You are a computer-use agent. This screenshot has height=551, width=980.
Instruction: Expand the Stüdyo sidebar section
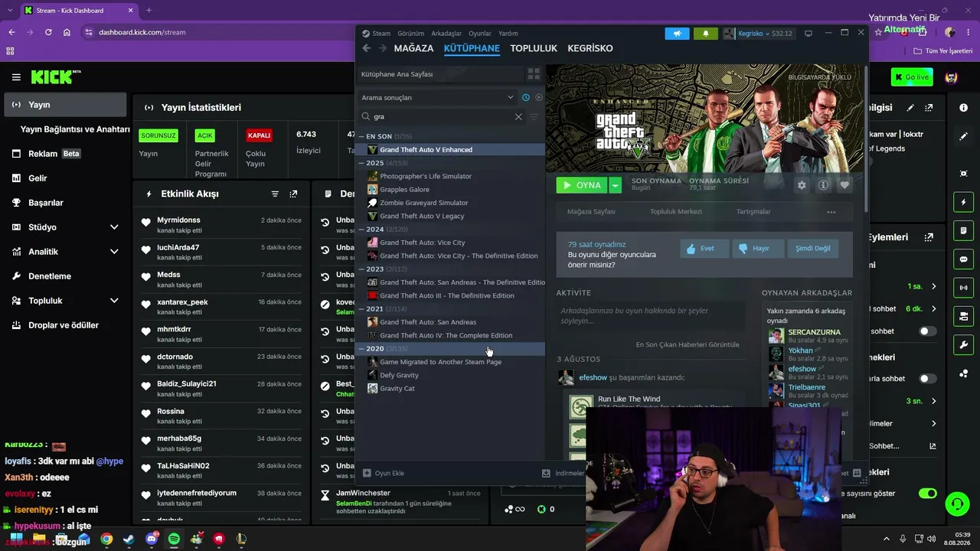coord(114,227)
